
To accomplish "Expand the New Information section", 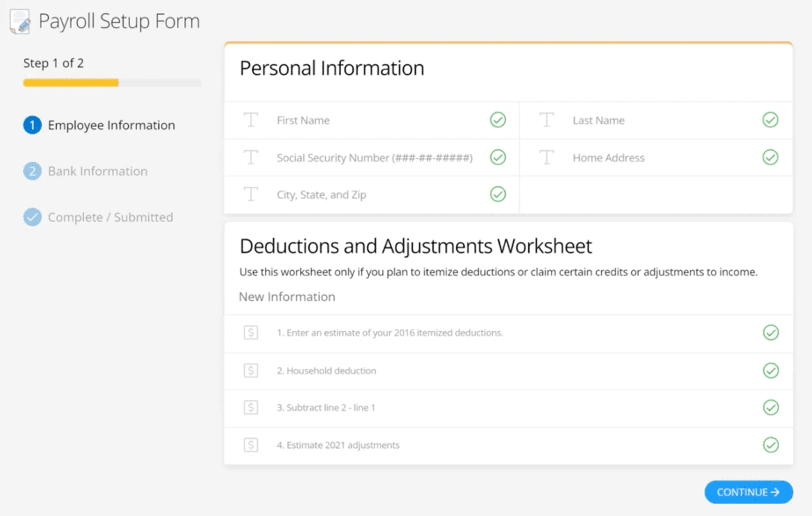I will point(287,297).
